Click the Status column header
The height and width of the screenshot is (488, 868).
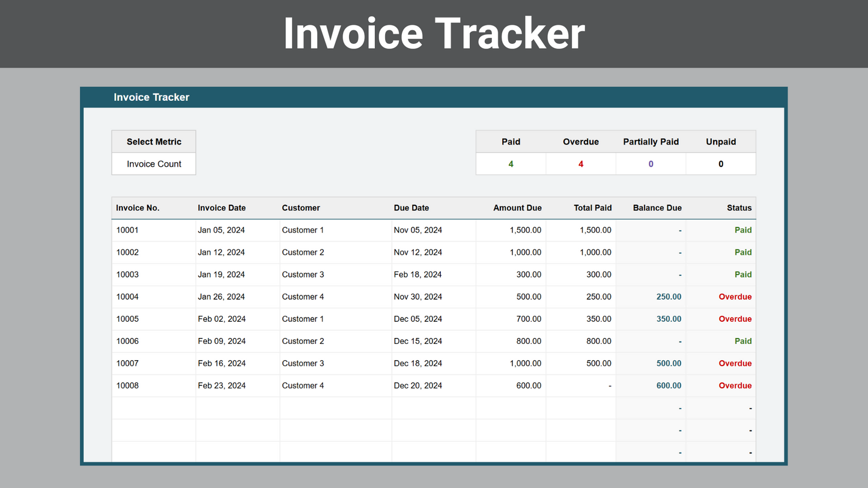739,208
